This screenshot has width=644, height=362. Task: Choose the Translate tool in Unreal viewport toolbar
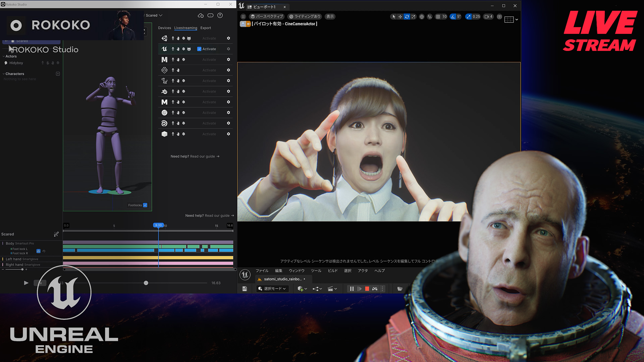[x=400, y=16]
